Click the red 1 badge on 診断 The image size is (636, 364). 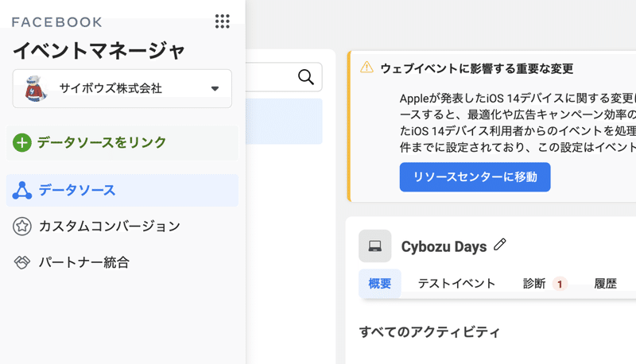tap(560, 284)
